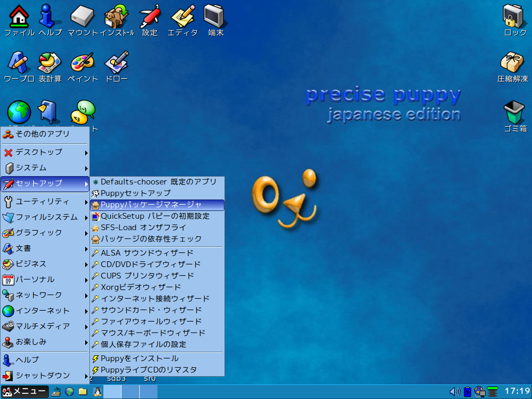Expand the 文書 submenu
Image resolution: width=532 pixels, height=399 pixels.
(x=45, y=249)
